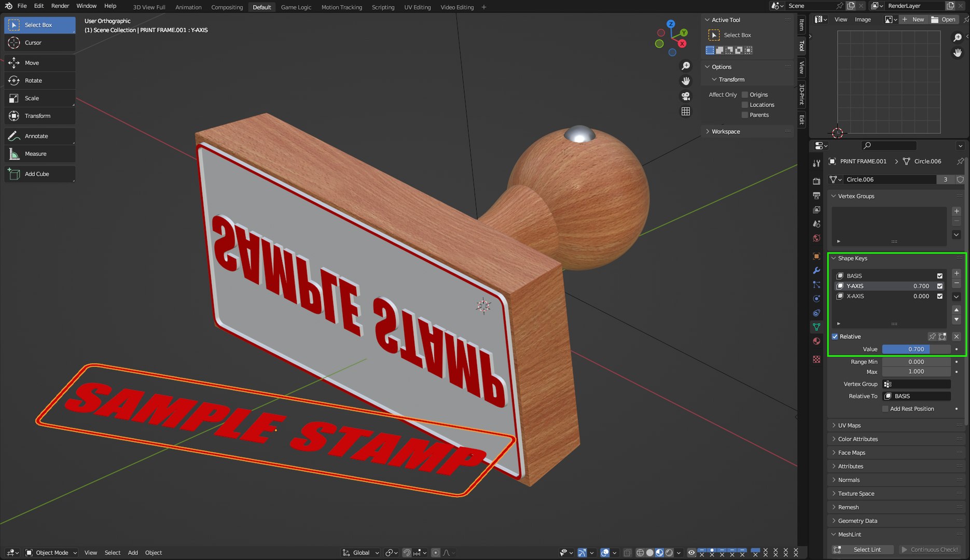Open the 3D-Print sidebar tab

[x=802, y=94]
